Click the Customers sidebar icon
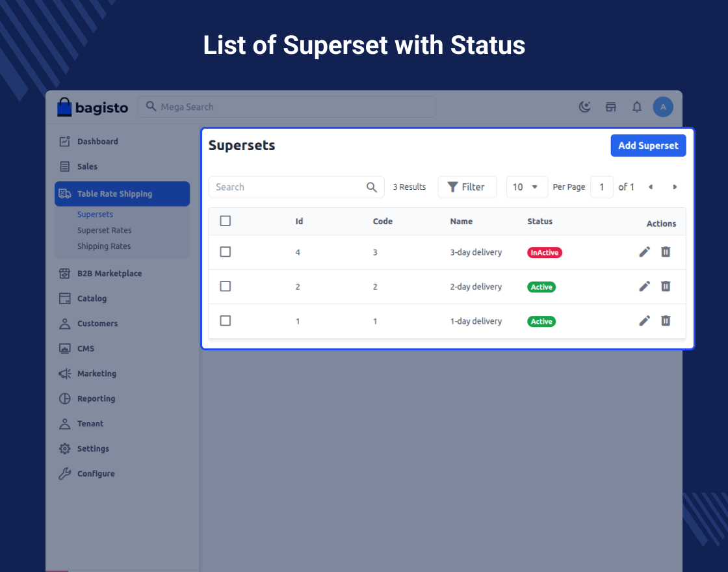The image size is (728, 572). (64, 324)
